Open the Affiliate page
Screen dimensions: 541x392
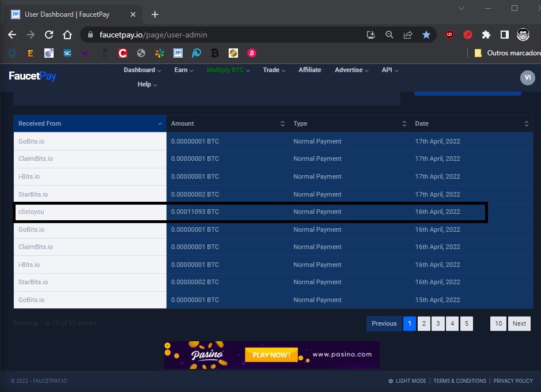pos(309,70)
